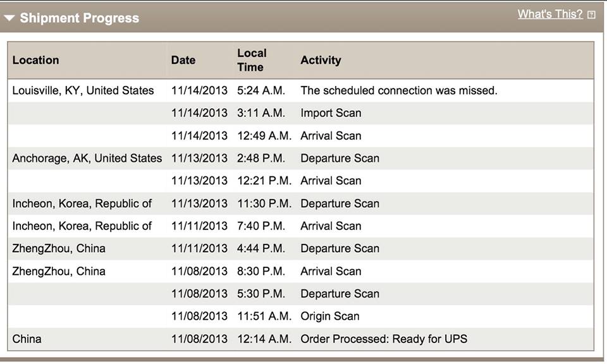This screenshot has height=364, width=607.
Task: Collapse the Shipment Progress section triangle
Action: pos(9,18)
